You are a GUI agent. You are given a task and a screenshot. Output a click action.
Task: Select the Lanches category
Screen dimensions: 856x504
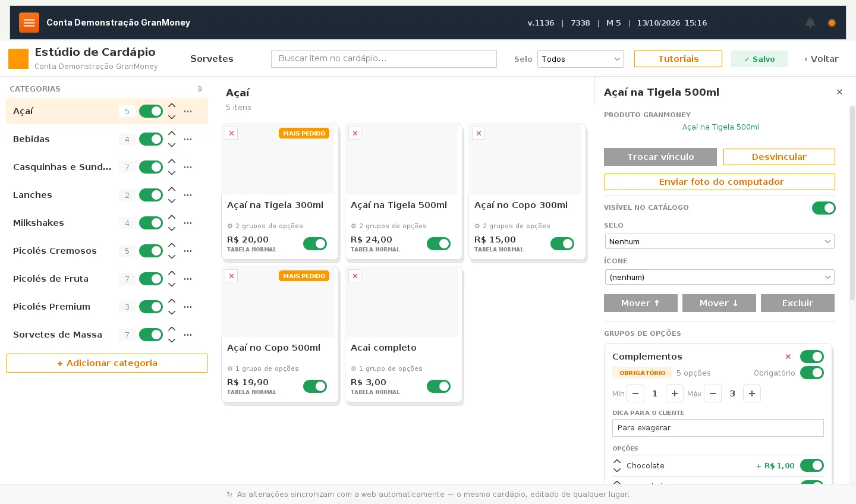point(33,195)
